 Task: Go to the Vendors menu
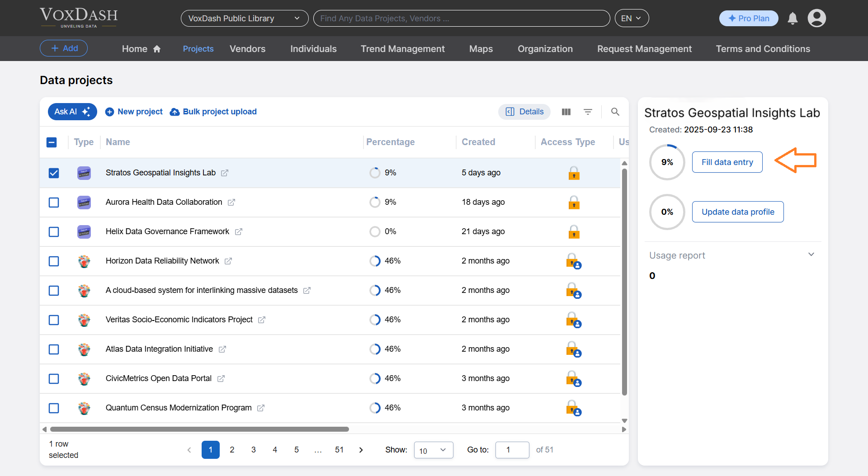pos(247,49)
